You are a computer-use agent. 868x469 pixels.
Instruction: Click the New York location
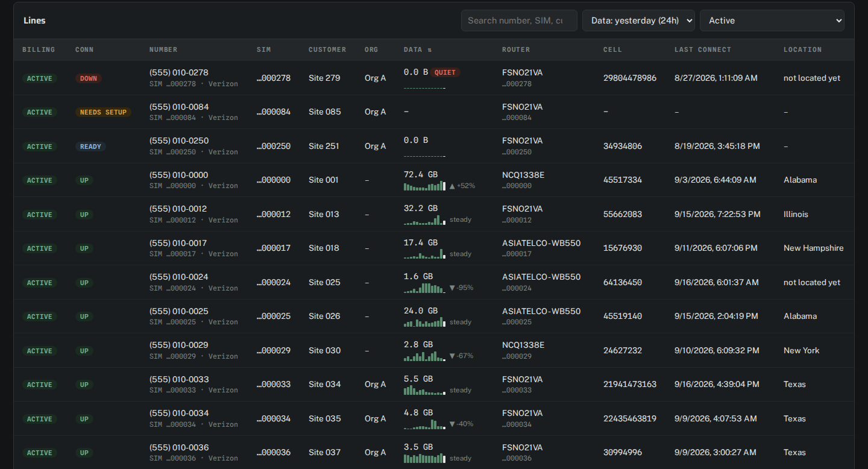pos(802,350)
